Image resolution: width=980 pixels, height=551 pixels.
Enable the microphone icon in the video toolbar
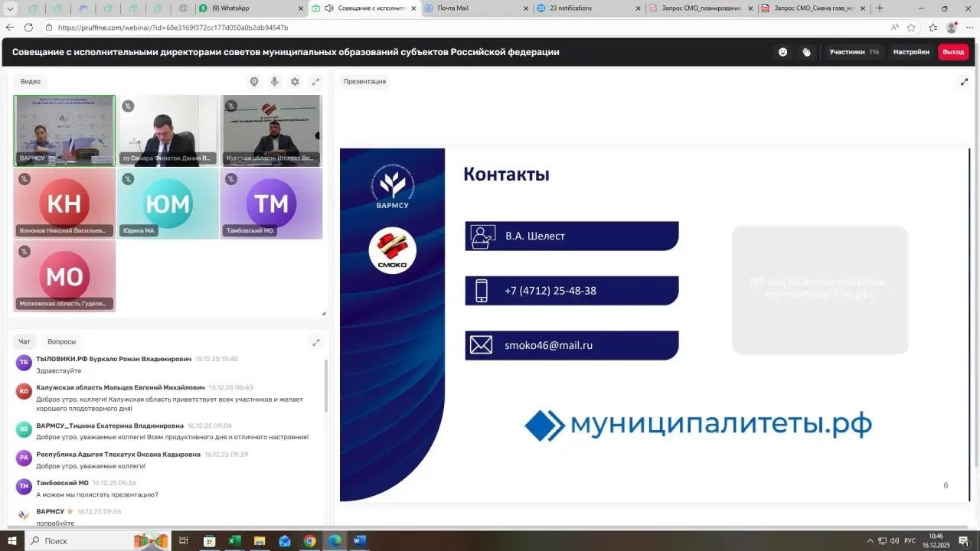coord(274,81)
